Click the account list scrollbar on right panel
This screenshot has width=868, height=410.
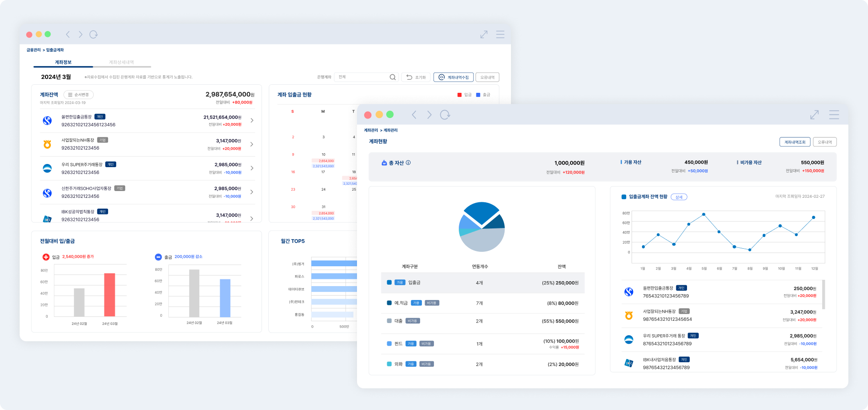tap(823, 294)
